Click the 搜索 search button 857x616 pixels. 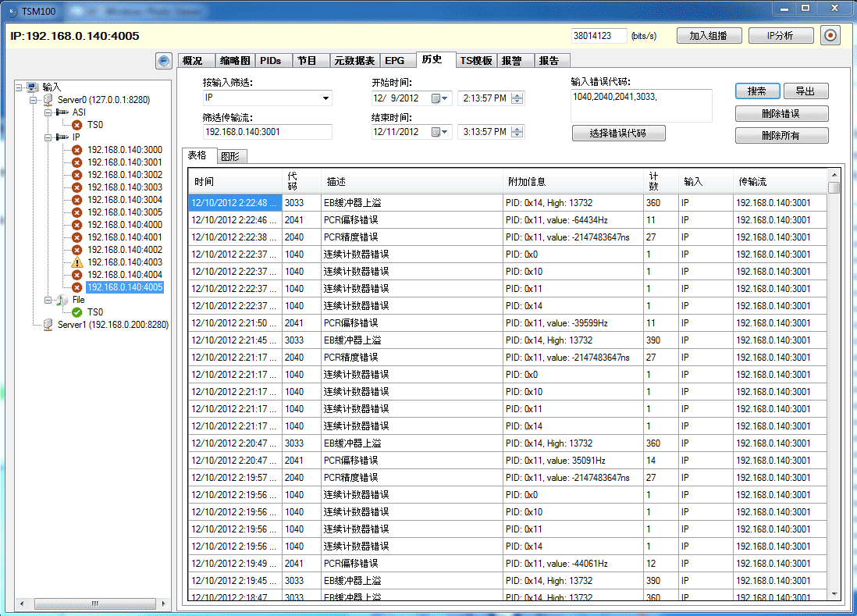(x=756, y=91)
